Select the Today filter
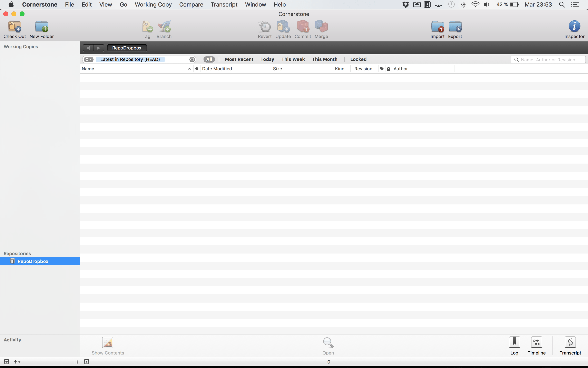 pos(267,59)
